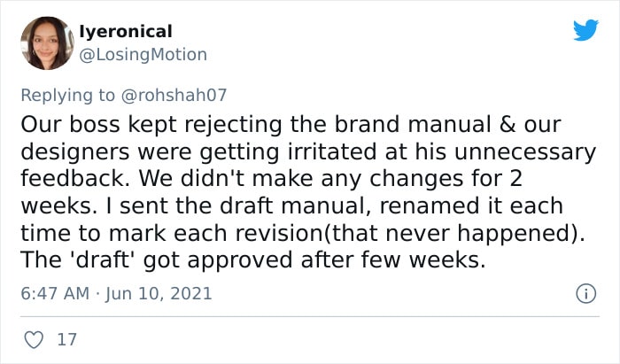Viewport: 620px width, 364px height.
Task: Click the Jun 10, 2021 date
Action: (159, 294)
